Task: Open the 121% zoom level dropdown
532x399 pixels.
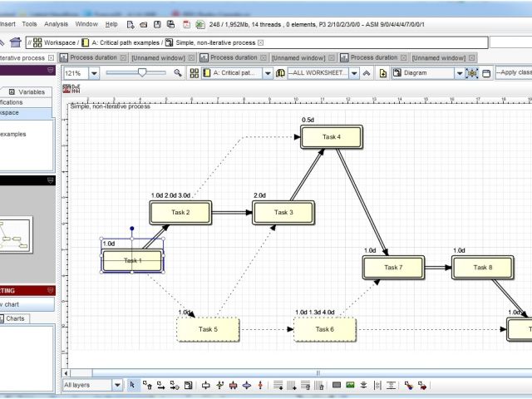Action: click(93, 73)
